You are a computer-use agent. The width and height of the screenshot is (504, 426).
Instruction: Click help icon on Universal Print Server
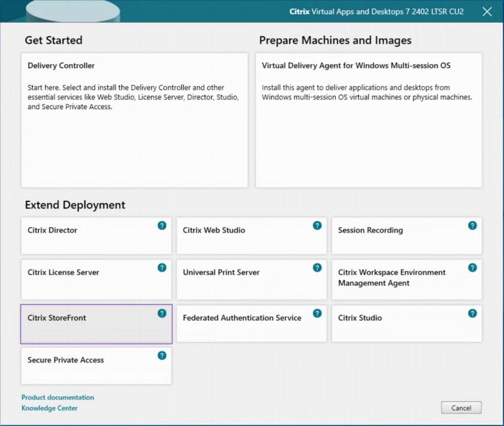[x=317, y=268]
